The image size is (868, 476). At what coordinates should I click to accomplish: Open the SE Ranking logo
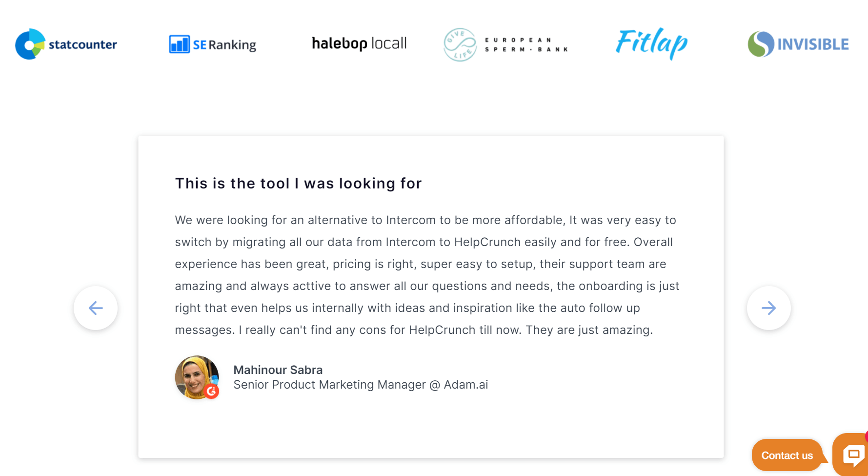212,44
